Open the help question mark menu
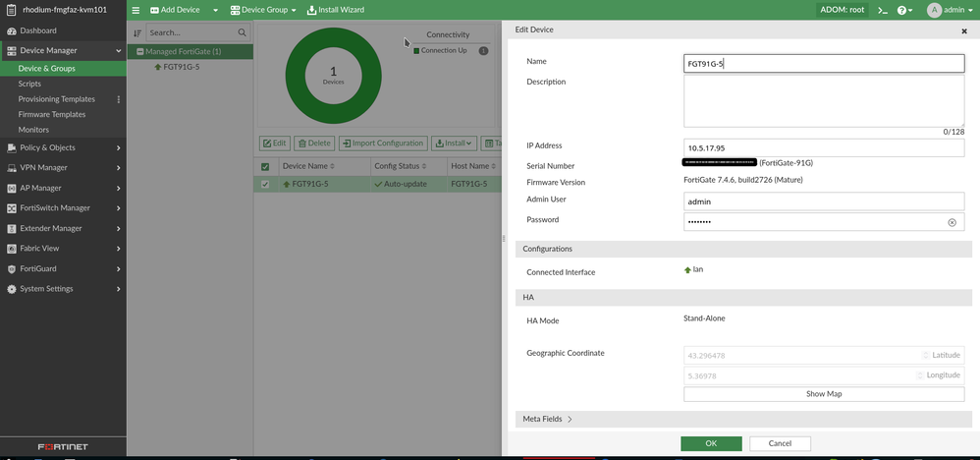 click(904, 10)
